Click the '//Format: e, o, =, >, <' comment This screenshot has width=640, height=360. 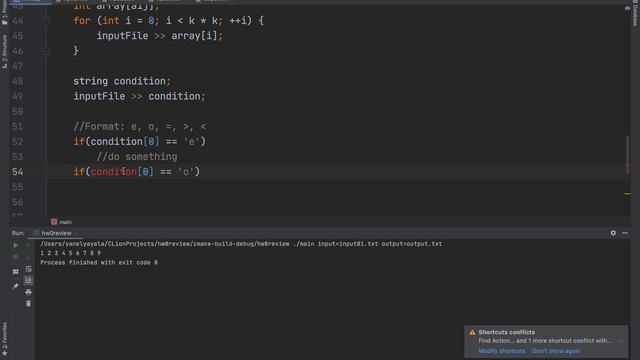(140, 127)
